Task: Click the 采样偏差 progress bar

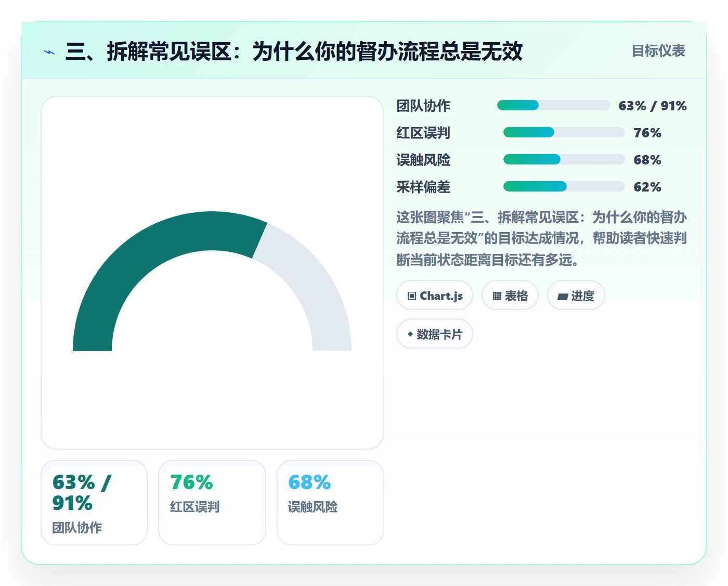Action: point(564,186)
